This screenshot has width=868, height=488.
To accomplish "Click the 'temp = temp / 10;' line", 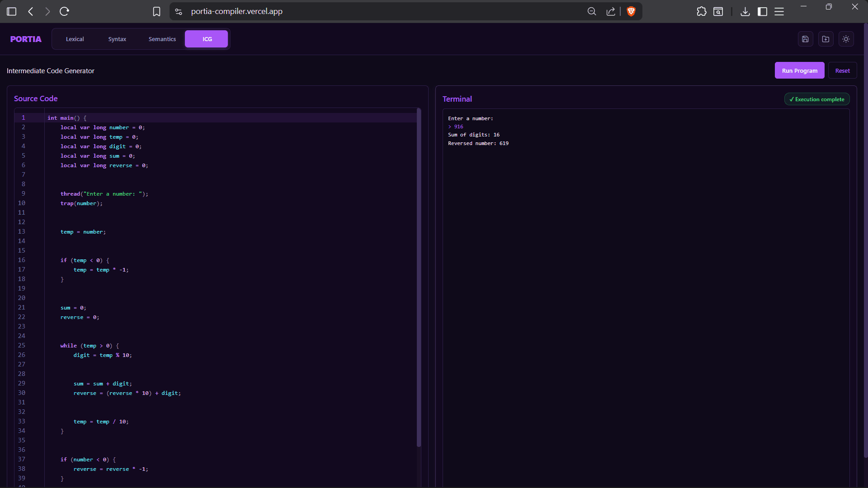I will click(x=101, y=422).
